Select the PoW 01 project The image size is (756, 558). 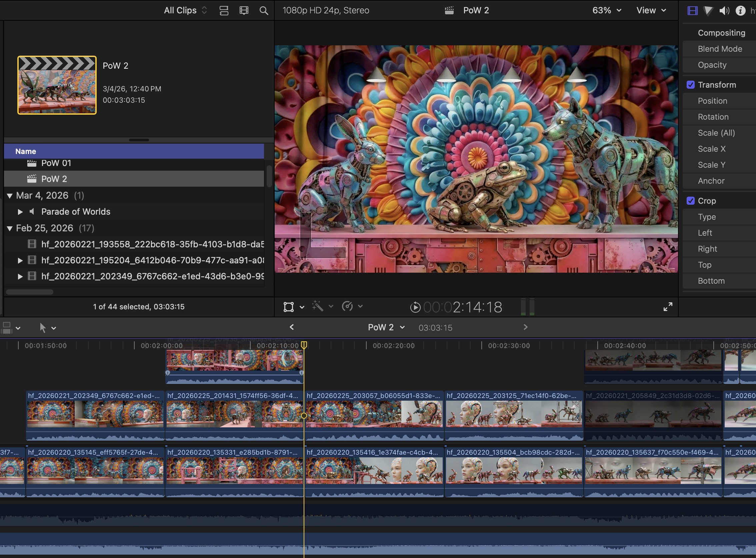tap(56, 163)
